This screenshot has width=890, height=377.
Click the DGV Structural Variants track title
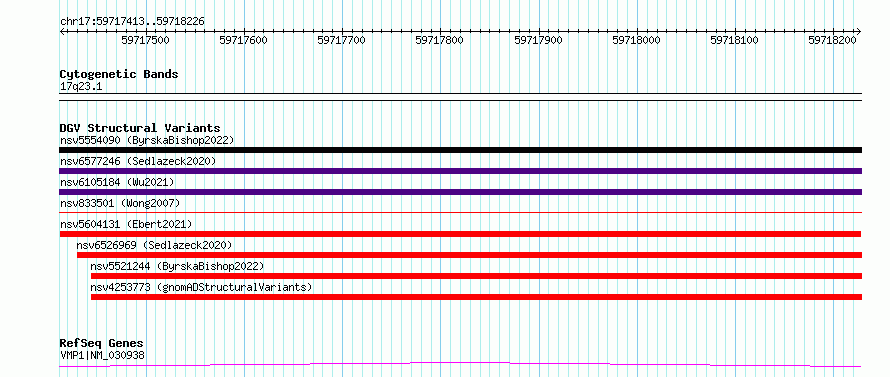(140, 128)
